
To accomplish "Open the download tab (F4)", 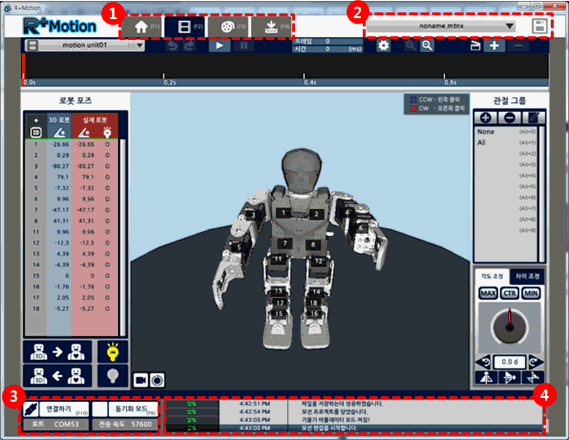I will click(271, 26).
